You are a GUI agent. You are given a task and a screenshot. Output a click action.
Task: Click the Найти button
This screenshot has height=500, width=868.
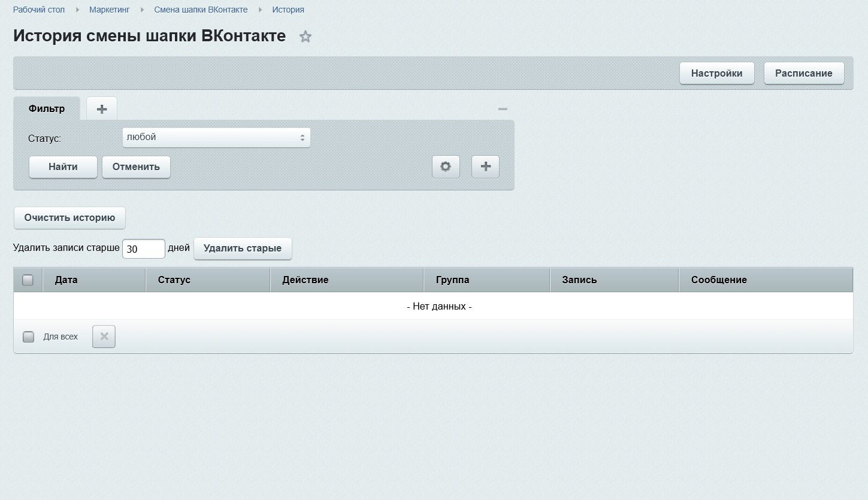(63, 167)
